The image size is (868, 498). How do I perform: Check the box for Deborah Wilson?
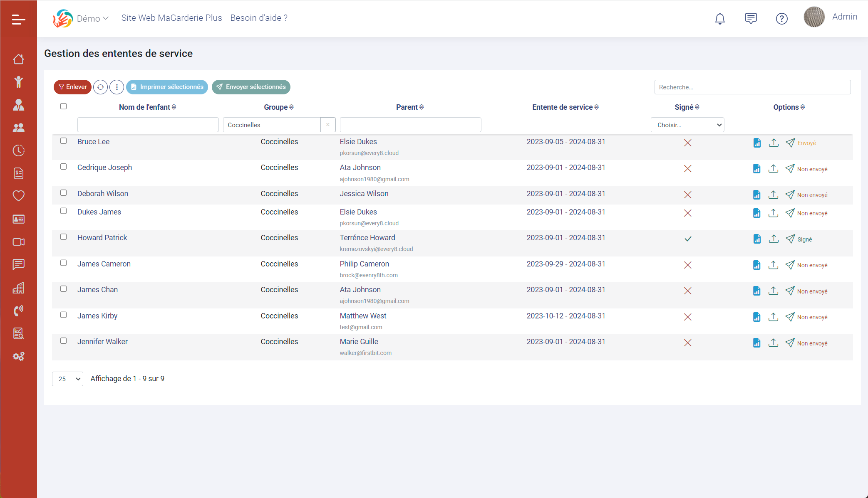point(63,193)
